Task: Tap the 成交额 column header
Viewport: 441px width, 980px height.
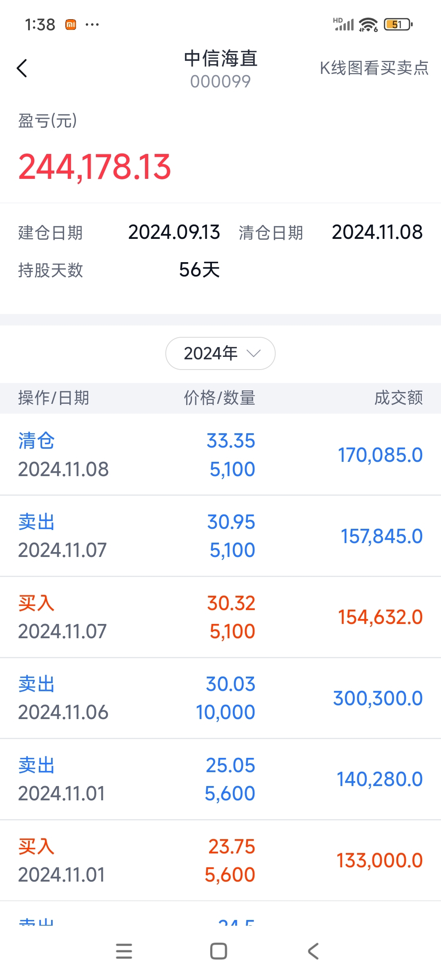Action: coord(399,398)
